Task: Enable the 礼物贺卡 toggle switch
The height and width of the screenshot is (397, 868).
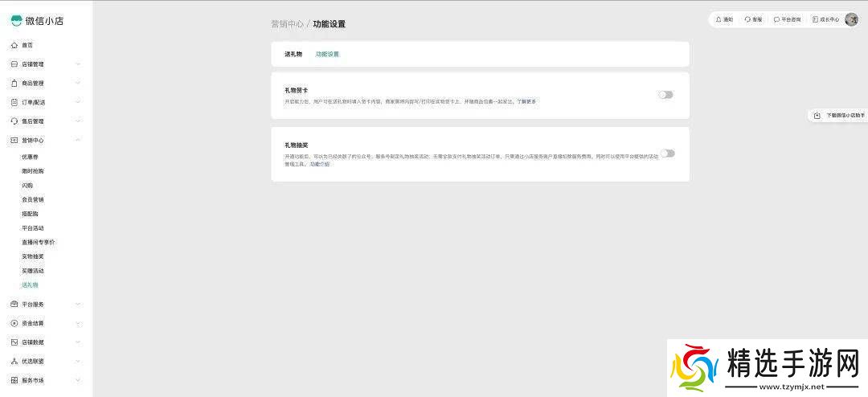Action: pos(665,95)
